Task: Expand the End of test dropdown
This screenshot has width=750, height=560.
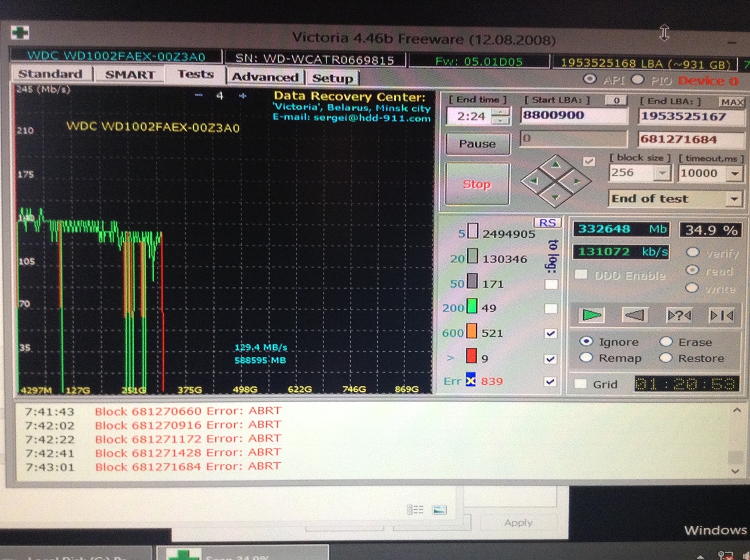Action: (x=734, y=199)
